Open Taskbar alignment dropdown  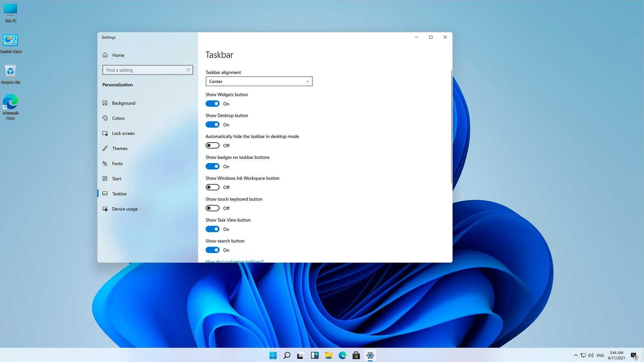[x=259, y=81]
